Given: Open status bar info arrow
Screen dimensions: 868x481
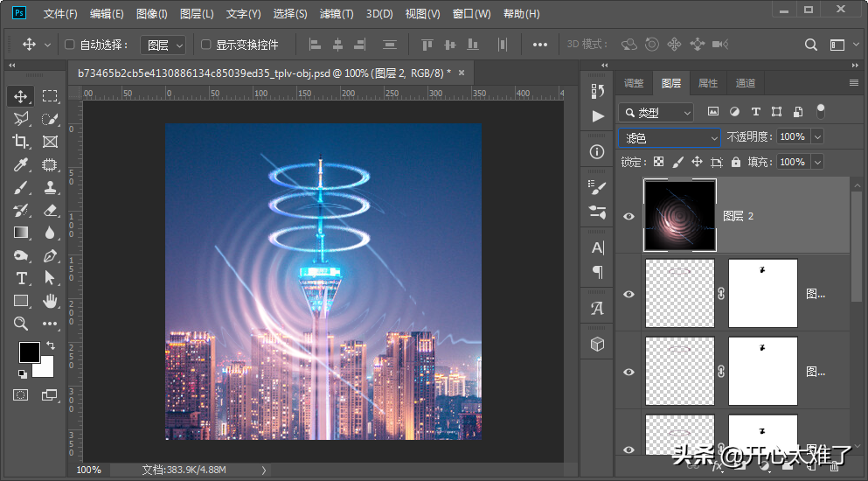Looking at the screenshot, I should (x=263, y=470).
